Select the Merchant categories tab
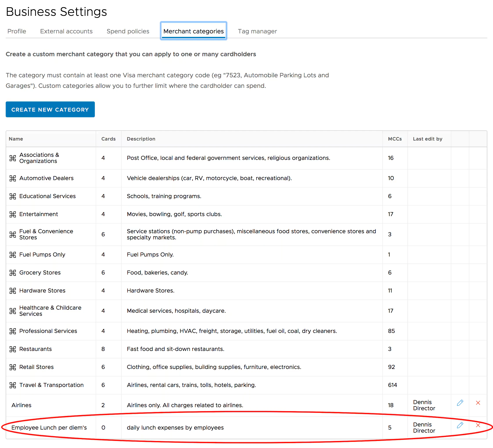Image resolution: width=493 pixels, height=448 pixels. (193, 31)
